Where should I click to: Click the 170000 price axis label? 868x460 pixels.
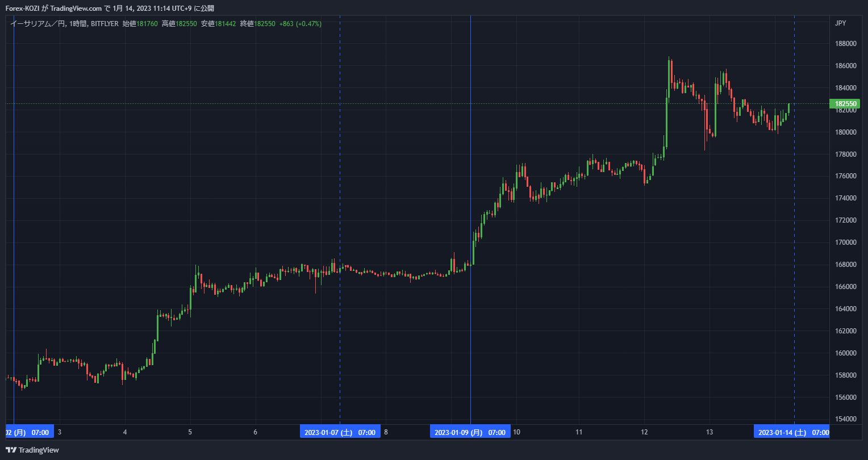pos(846,242)
